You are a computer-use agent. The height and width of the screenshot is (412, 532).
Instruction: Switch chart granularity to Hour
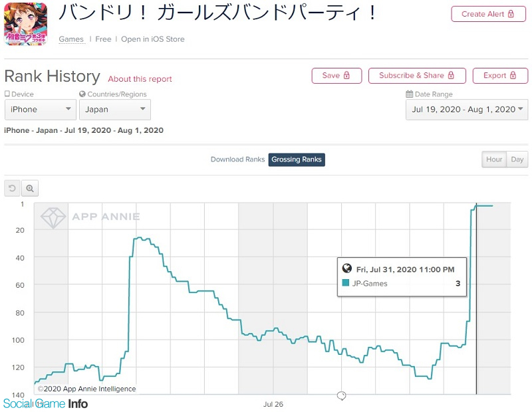494,159
